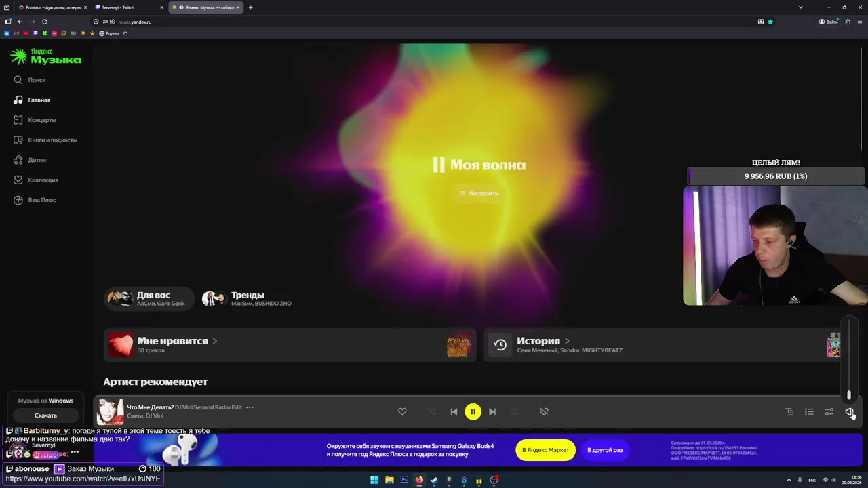Click the current track album cover

(110, 411)
